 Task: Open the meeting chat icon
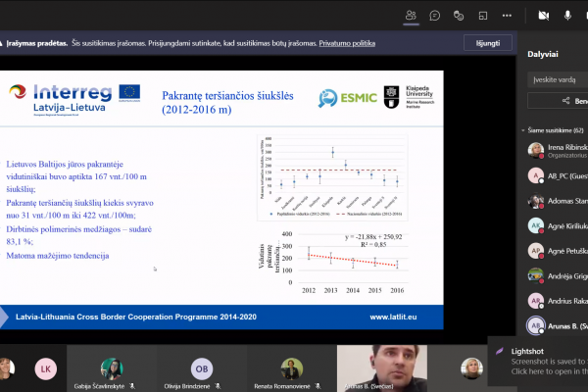click(x=434, y=16)
